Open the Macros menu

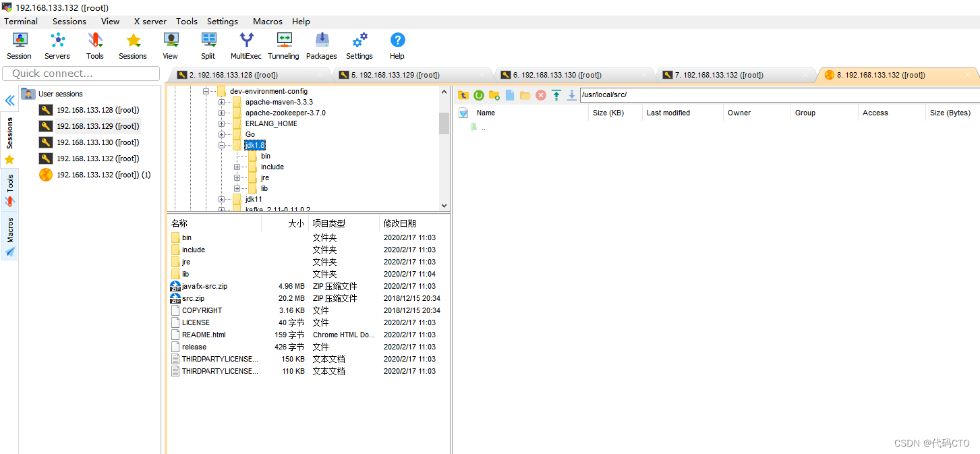[x=268, y=21]
